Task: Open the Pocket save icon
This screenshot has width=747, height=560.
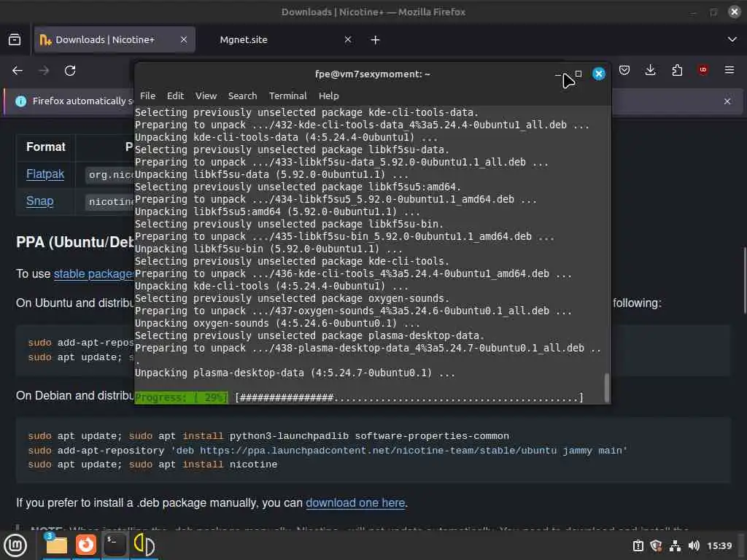Action: point(624,71)
